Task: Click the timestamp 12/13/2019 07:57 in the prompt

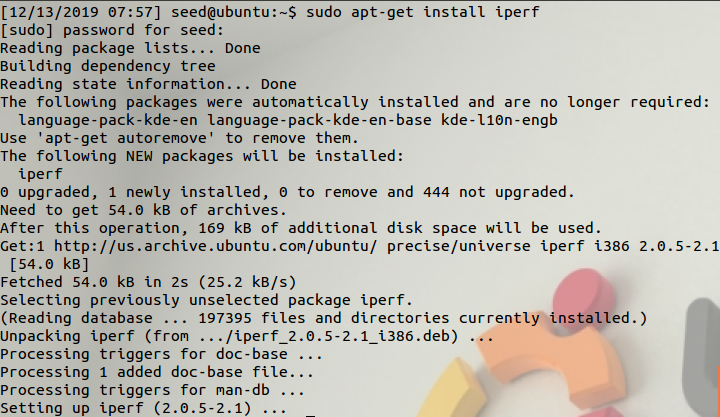Action: pos(81,12)
